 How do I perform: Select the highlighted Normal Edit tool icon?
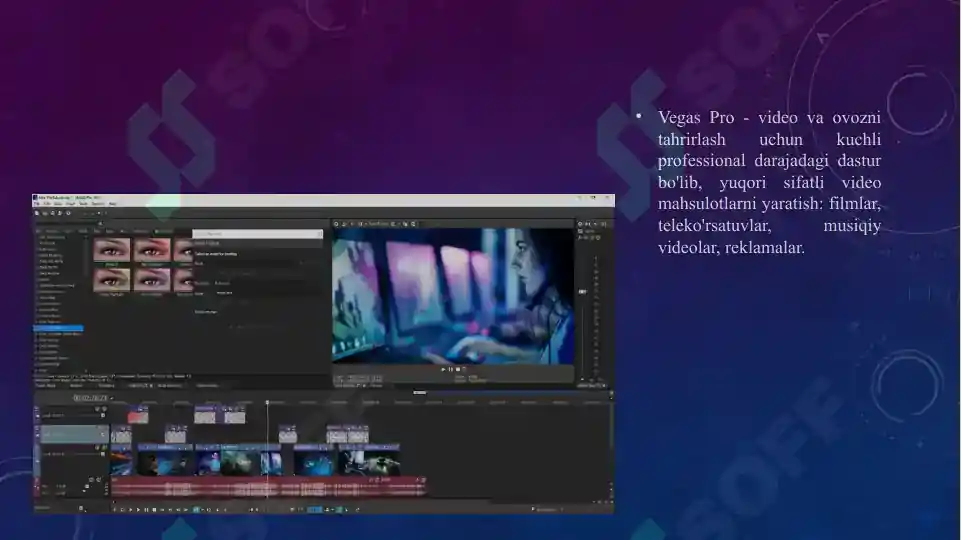click(x=196, y=510)
